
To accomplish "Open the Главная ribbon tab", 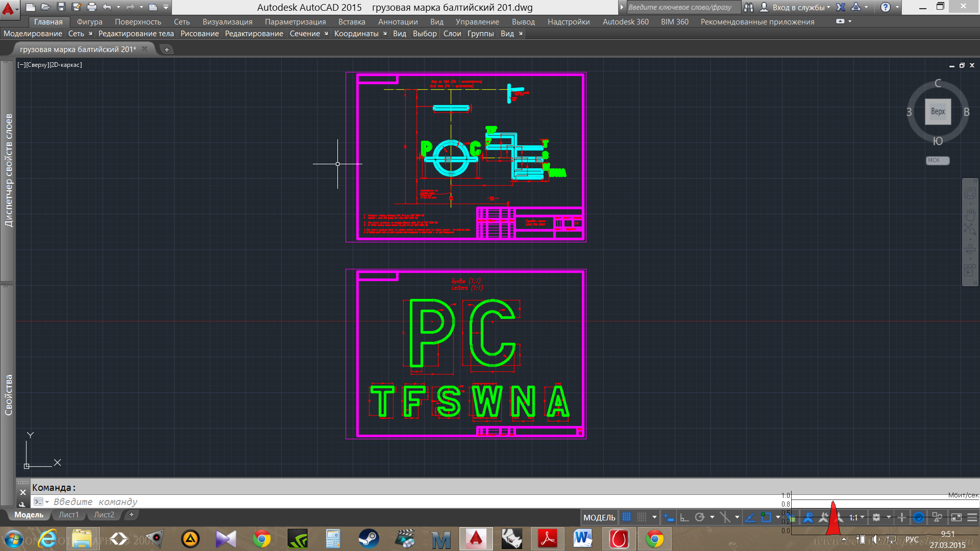I will (48, 21).
